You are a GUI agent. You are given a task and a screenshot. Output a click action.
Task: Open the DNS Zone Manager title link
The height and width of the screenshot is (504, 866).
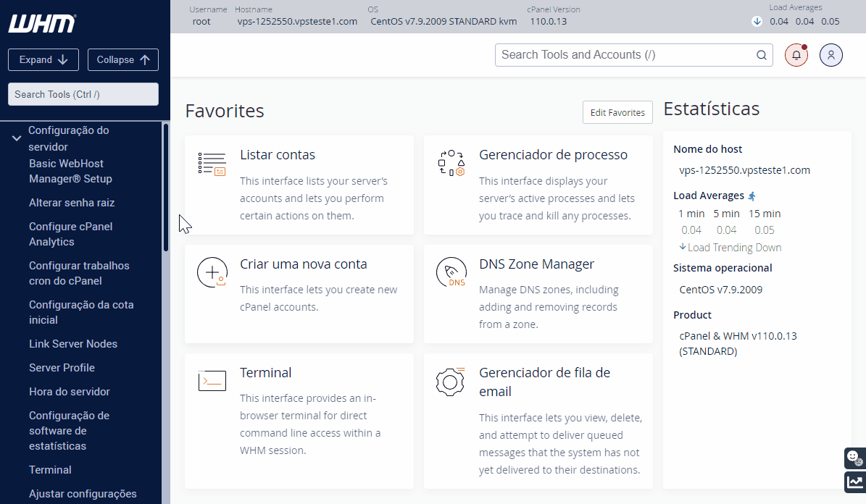pyautogui.click(x=536, y=264)
